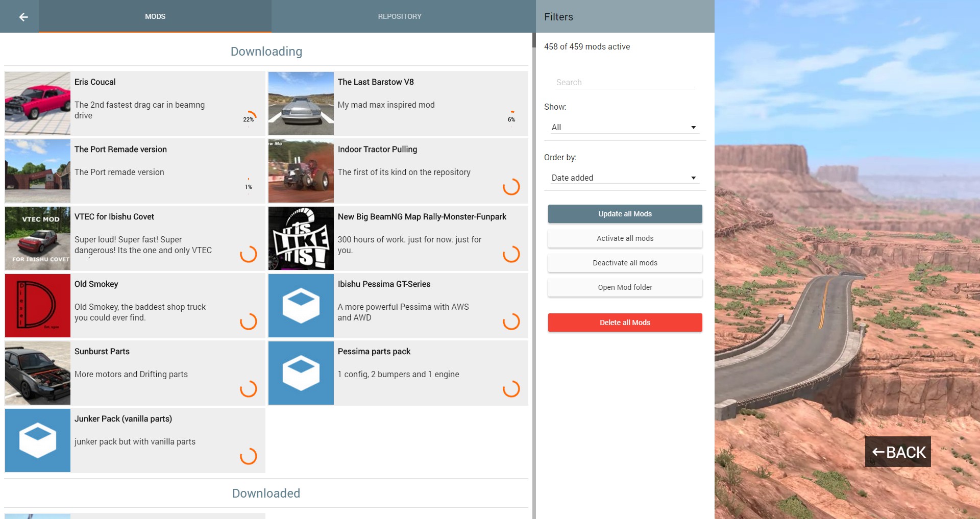Screen dimensions: 980x519
Task: Select the 'Old Smokey' title
Action: coord(96,284)
